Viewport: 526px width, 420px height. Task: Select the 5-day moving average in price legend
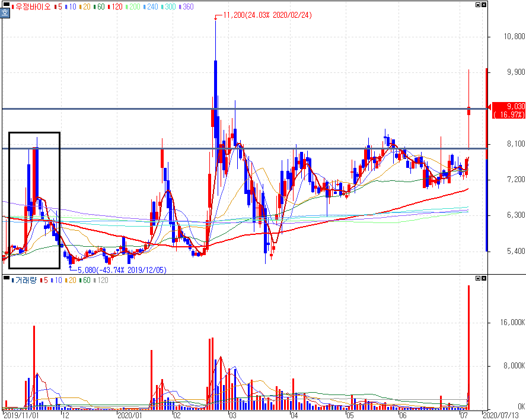pyautogui.click(x=58, y=7)
